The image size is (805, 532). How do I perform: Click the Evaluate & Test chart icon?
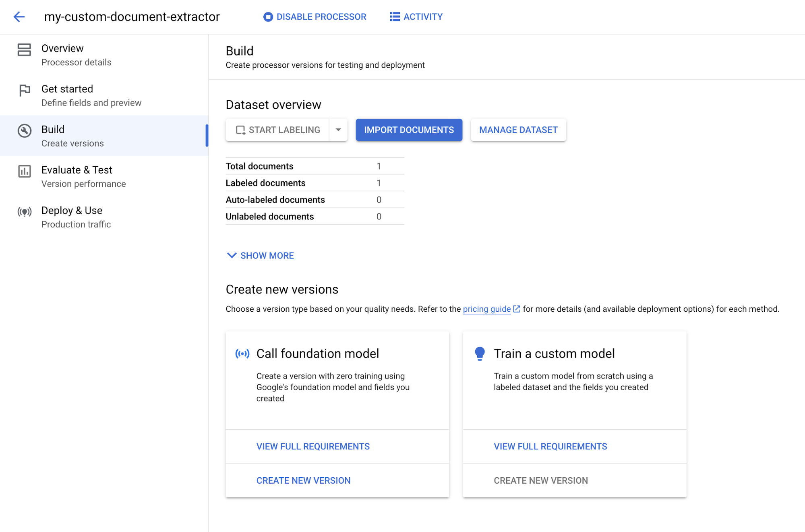coord(25,171)
